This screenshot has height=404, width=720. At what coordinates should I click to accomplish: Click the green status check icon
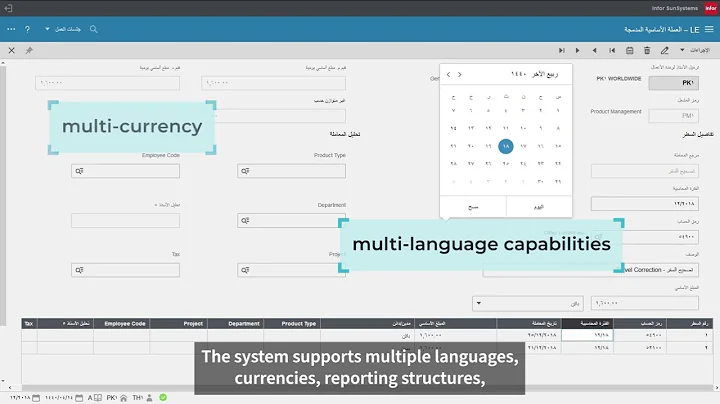pyautogui.click(x=163, y=398)
